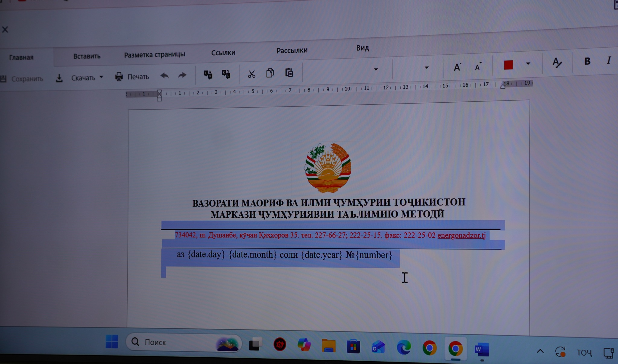618x364 pixels.
Task: Expand the Скачать download dropdown
Action: pyautogui.click(x=101, y=77)
